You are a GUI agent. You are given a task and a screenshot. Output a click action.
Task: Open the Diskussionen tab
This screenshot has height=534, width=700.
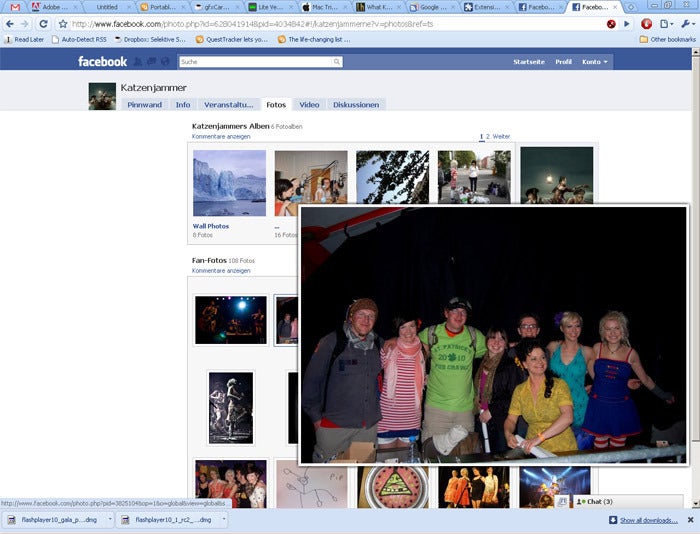click(356, 104)
